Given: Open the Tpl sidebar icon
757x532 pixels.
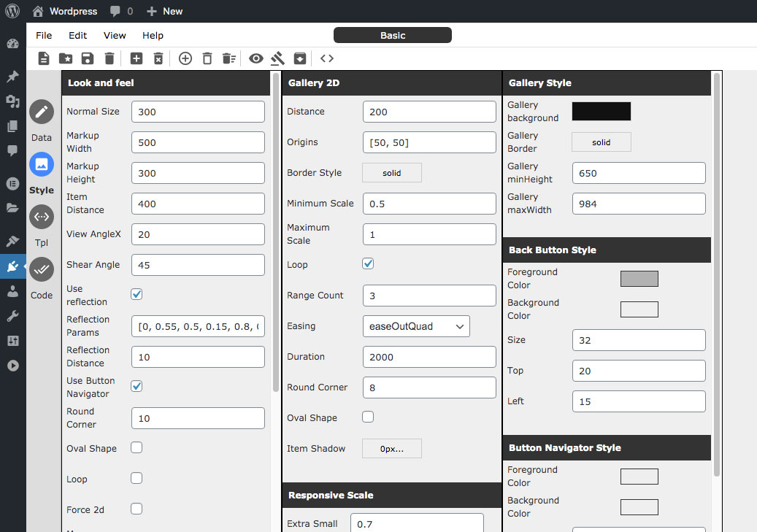Looking at the screenshot, I should pyautogui.click(x=42, y=217).
